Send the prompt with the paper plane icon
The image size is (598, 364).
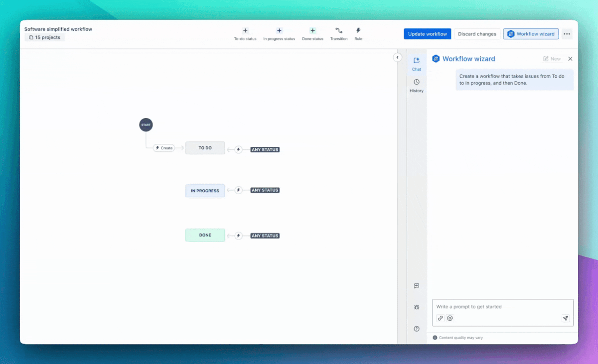pyautogui.click(x=565, y=318)
